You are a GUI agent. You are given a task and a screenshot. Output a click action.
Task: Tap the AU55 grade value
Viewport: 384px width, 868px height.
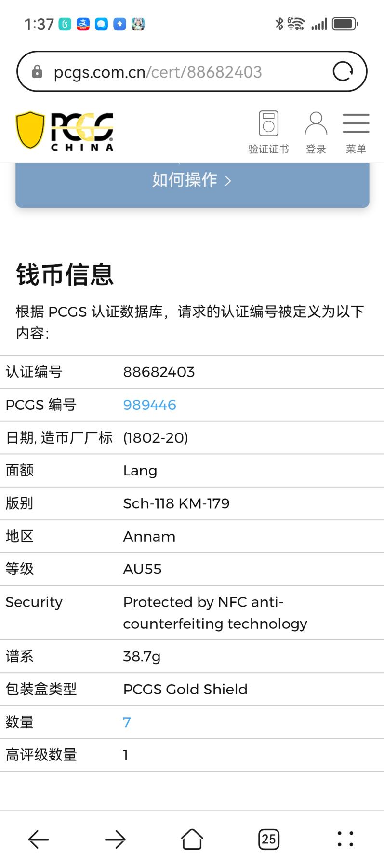pyautogui.click(x=143, y=569)
